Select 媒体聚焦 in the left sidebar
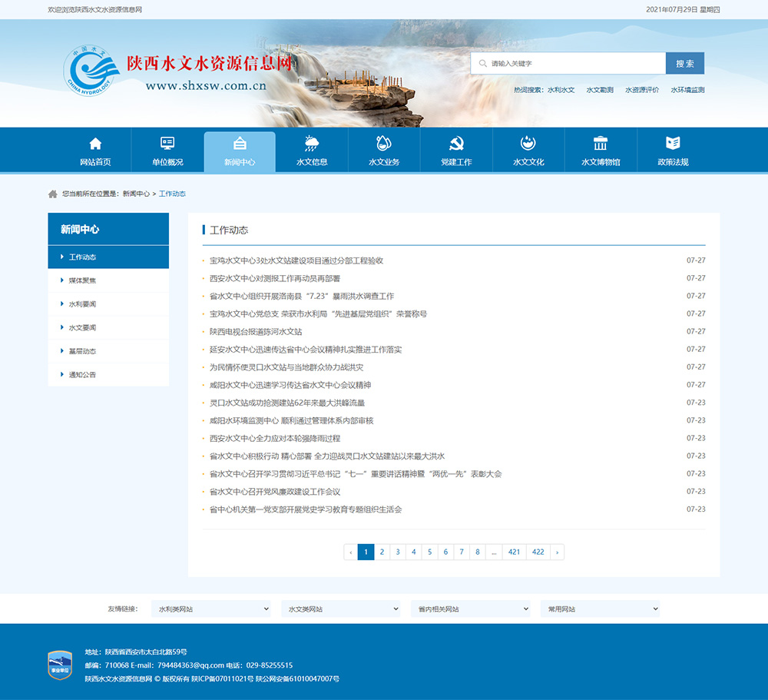Image resolution: width=768 pixels, height=700 pixels. tap(83, 280)
